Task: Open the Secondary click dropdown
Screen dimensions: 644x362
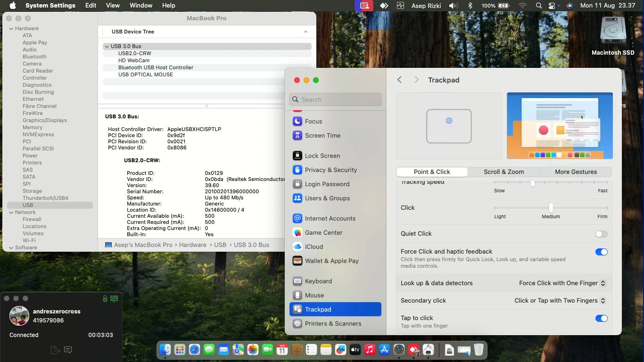Action: pos(560,301)
